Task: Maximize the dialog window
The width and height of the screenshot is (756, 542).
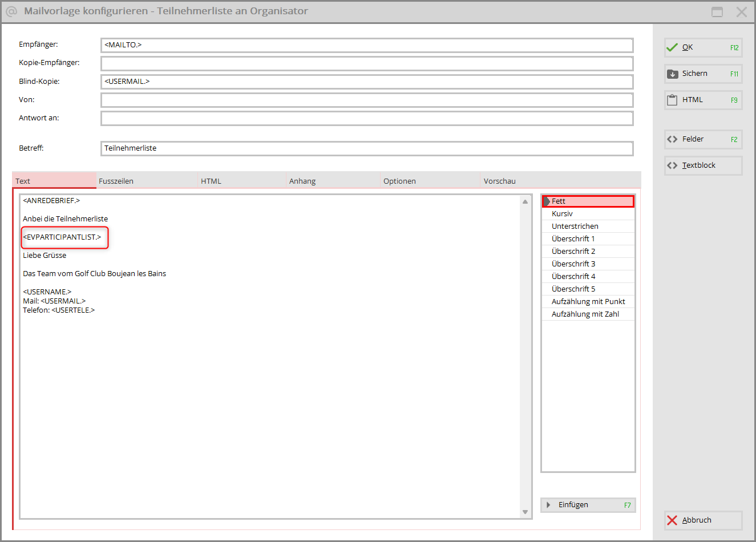Action: (x=717, y=12)
